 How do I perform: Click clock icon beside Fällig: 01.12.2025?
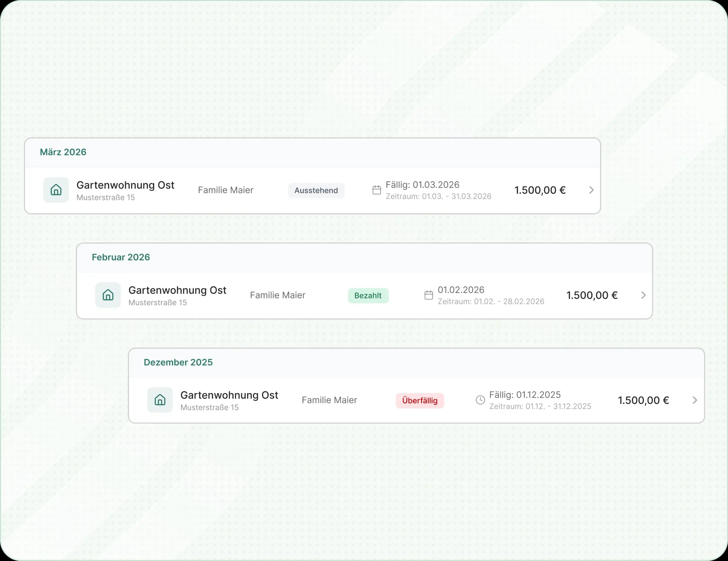click(480, 400)
